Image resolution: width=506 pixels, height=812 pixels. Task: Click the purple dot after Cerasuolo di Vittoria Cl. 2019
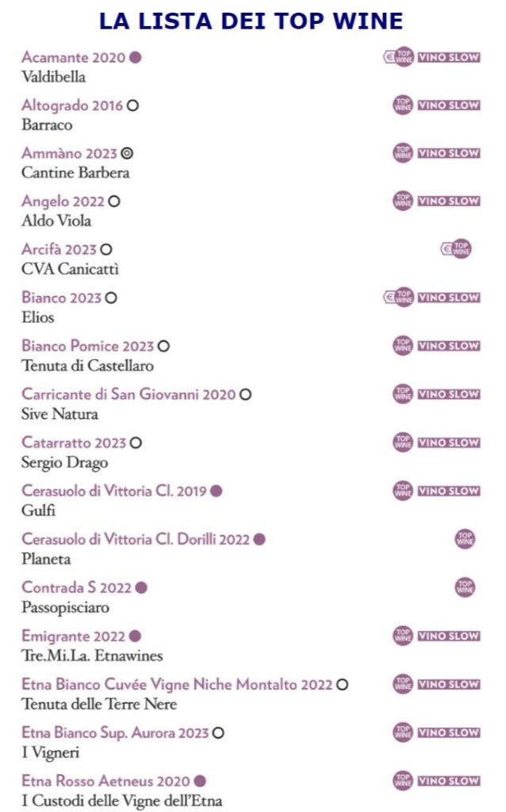[217, 491]
